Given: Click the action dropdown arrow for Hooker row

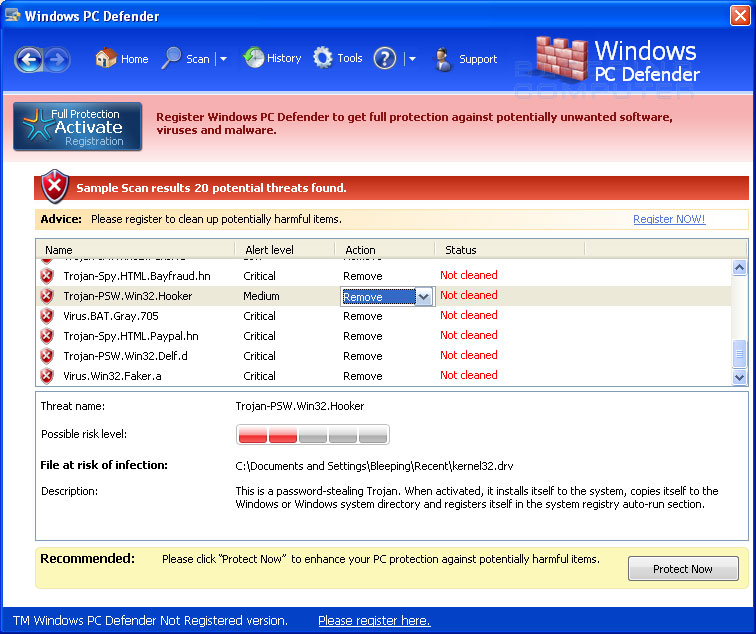Looking at the screenshot, I should point(424,297).
